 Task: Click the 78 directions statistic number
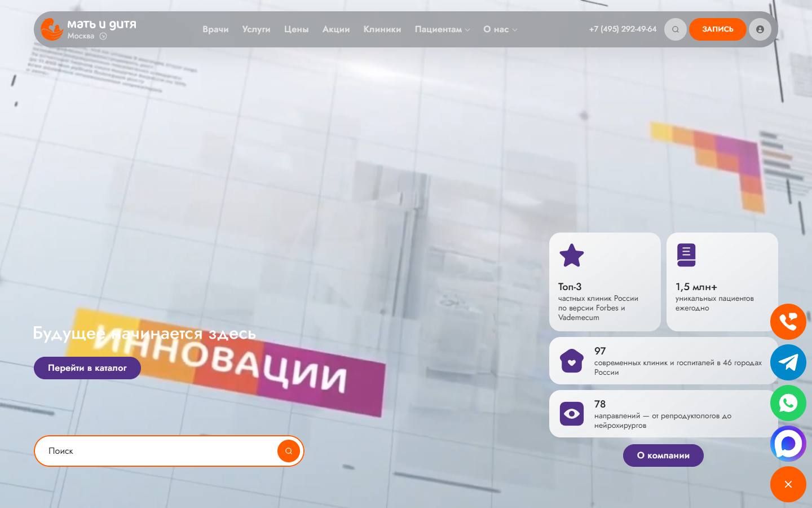pyautogui.click(x=600, y=404)
